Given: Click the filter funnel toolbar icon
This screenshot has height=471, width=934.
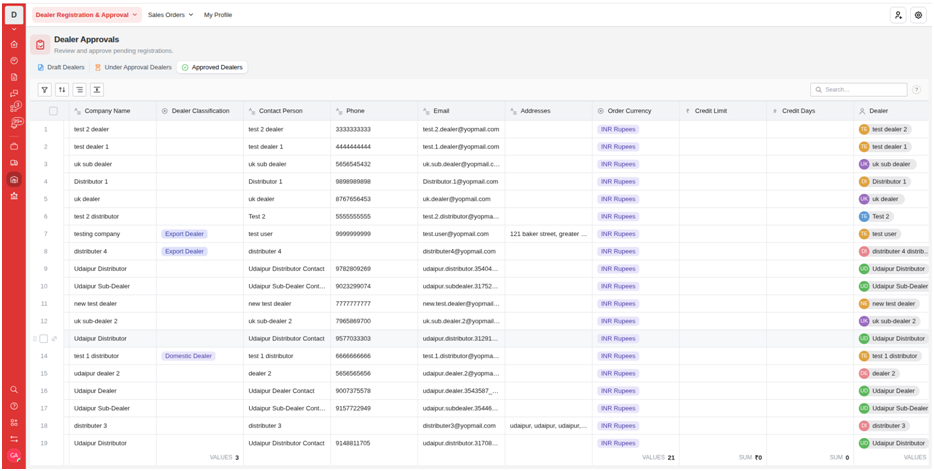Looking at the screenshot, I should click(45, 90).
